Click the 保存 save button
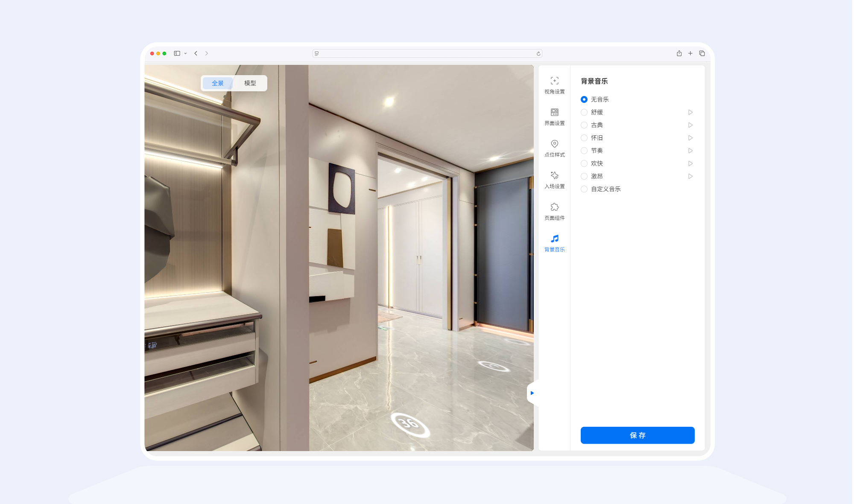This screenshot has width=854, height=504. pos(637,435)
